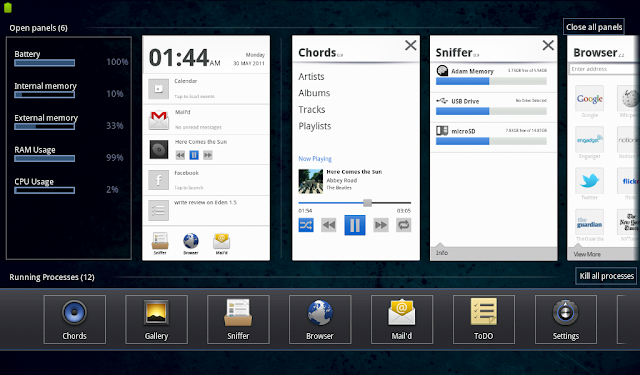Click the Gmail icon in home panel
The width and height of the screenshot is (640, 375).
[158, 120]
